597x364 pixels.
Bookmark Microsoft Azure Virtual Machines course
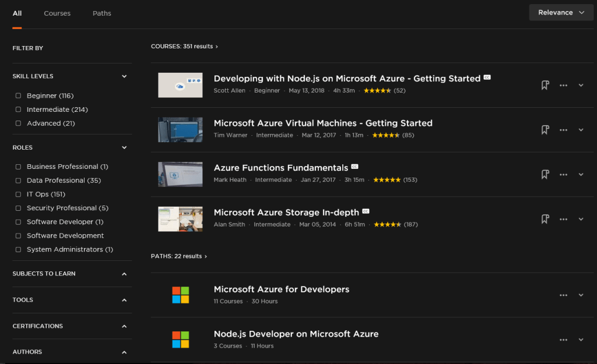545,130
